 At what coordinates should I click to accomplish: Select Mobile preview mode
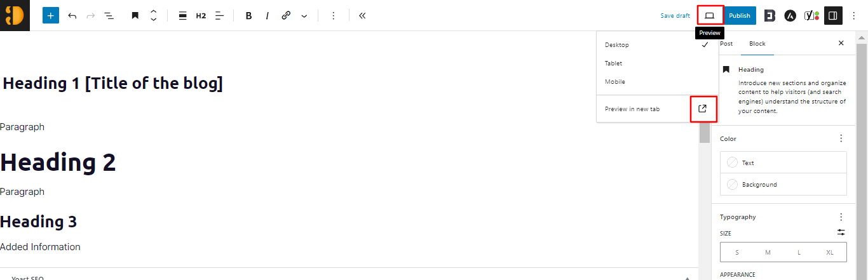point(615,82)
